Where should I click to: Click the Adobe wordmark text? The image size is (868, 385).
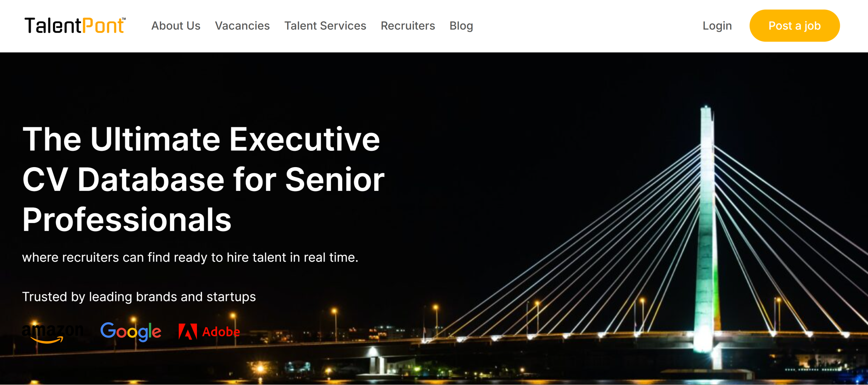221,332
